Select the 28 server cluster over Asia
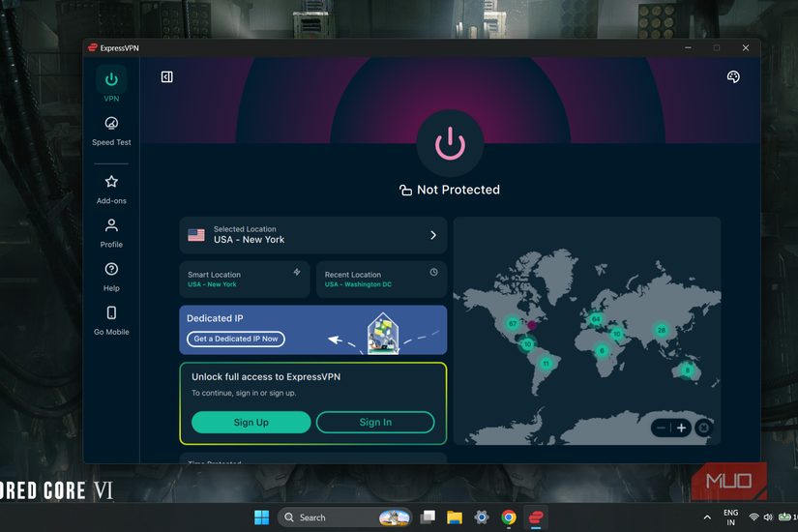The width and height of the screenshot is (798, 532). (661, 330)
